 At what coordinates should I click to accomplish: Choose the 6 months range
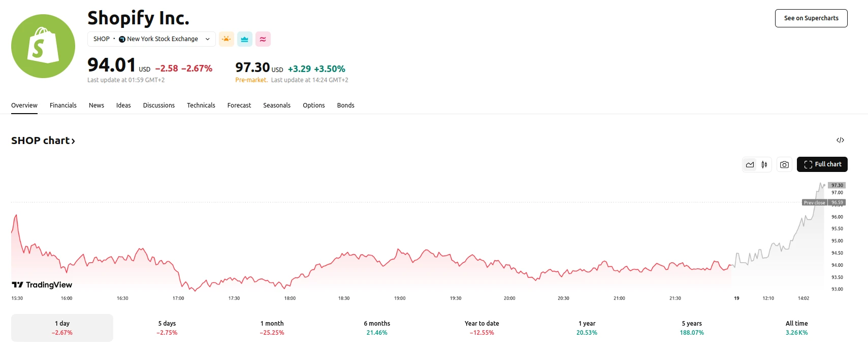tap(377, 328)
